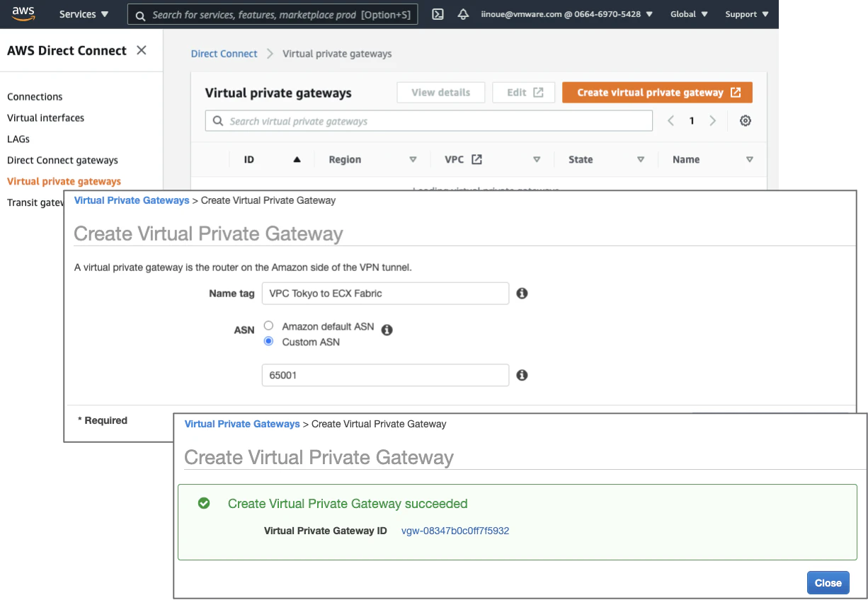The width and height of the screenshot is (868, 600).
Task: Select the Amazon default ASN radio option
Action: coord(268,326)
